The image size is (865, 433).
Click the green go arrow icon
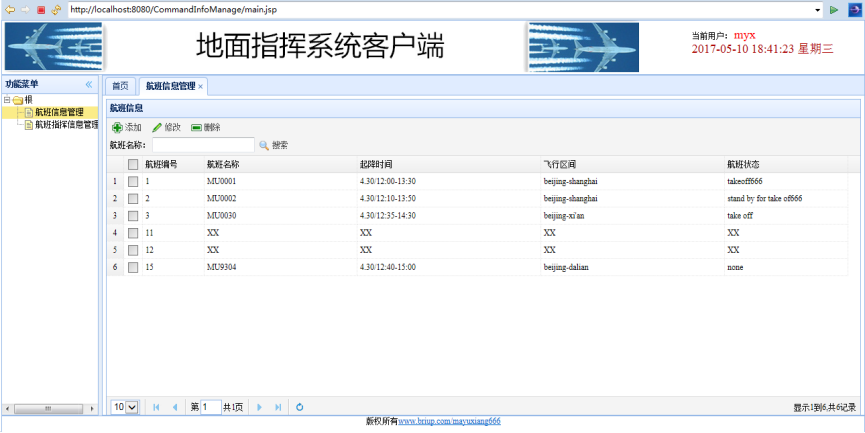834,9
